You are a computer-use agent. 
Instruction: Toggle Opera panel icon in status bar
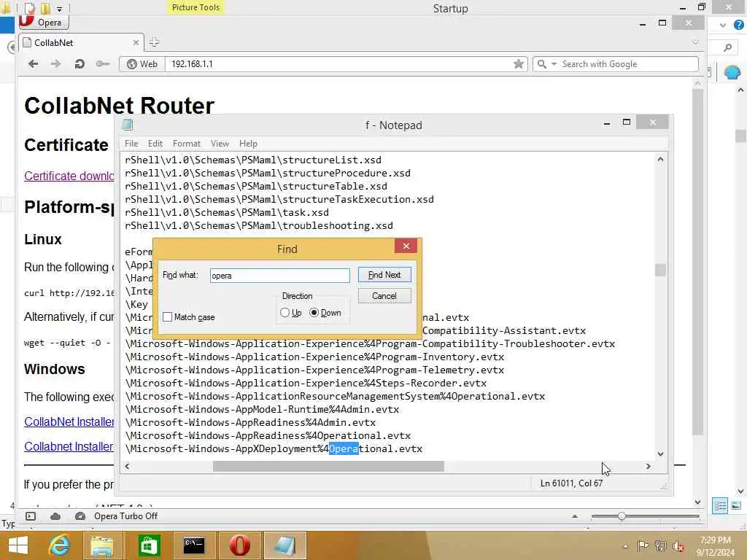31,516
